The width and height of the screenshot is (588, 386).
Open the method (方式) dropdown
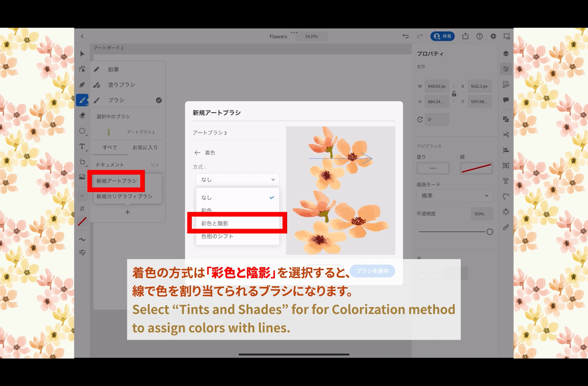pyautogui.click(x=238, y=180)
